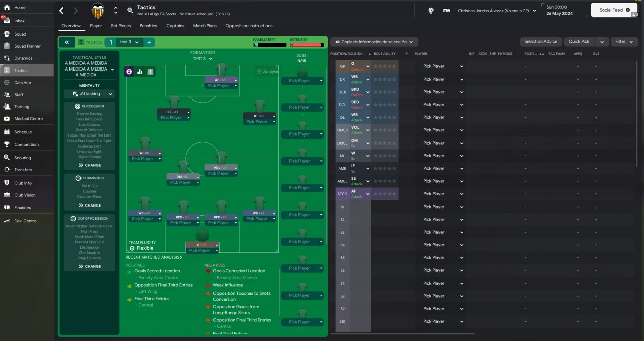The width and height of the screenshot is (644, 341).
Task: Change In Possession instructions
Action: (90, 165)
